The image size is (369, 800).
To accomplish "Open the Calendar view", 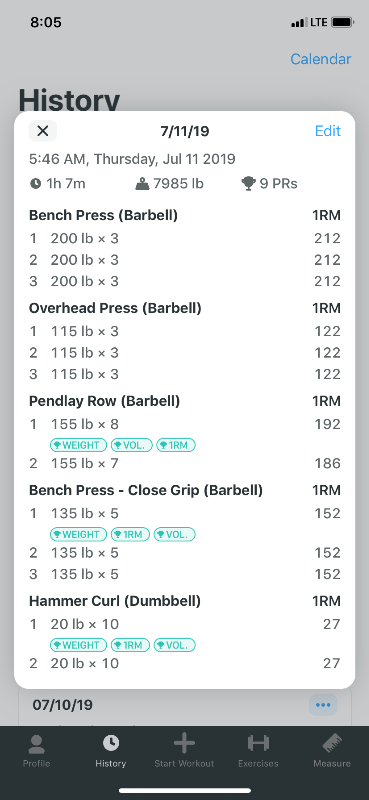I will tap(321, 59).
